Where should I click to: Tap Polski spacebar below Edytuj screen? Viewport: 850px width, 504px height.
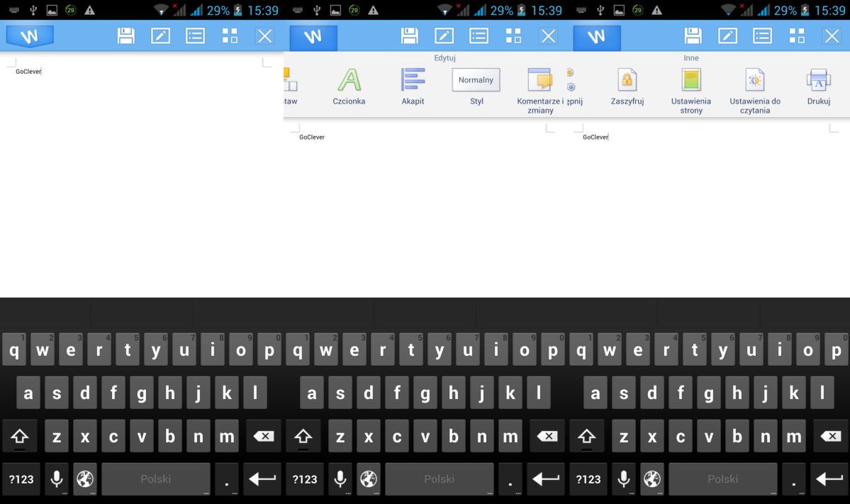[439, 479]
